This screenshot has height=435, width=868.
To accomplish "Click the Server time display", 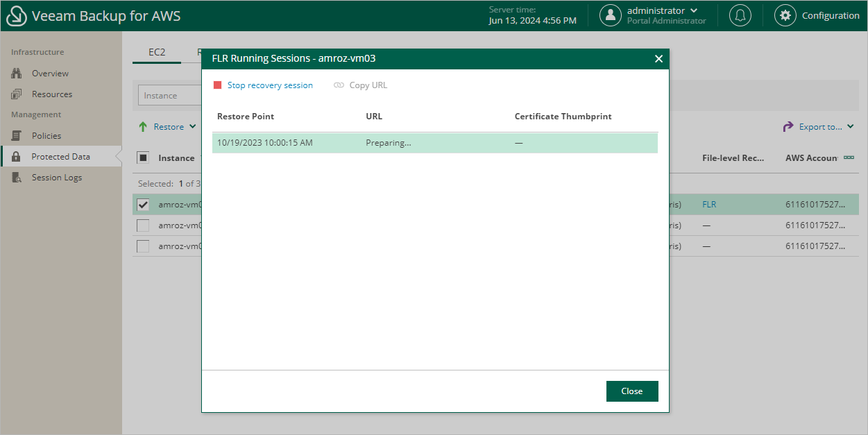I will click(533, 15).
